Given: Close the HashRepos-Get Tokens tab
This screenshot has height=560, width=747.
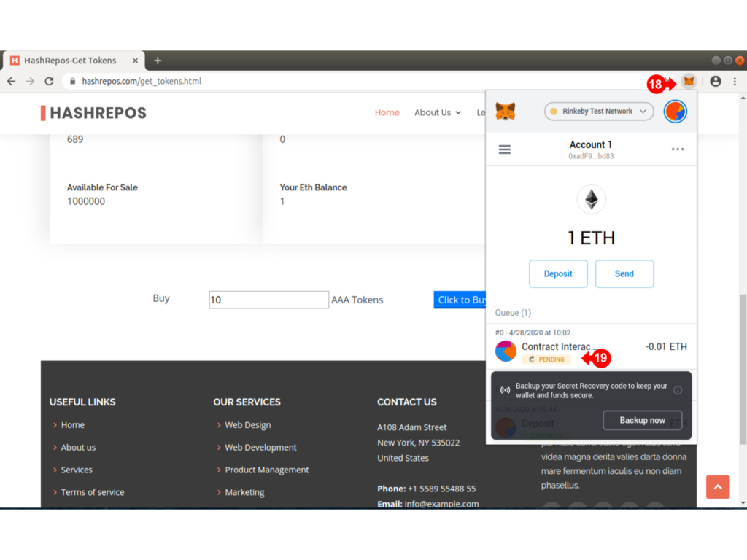Looking at the screenshot, I should 135,61.
